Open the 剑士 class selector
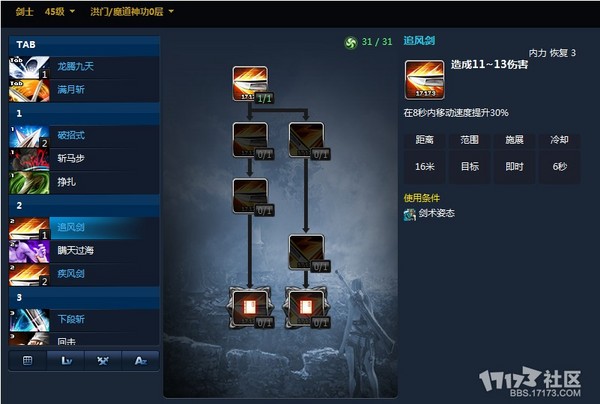 pos(24,12)
